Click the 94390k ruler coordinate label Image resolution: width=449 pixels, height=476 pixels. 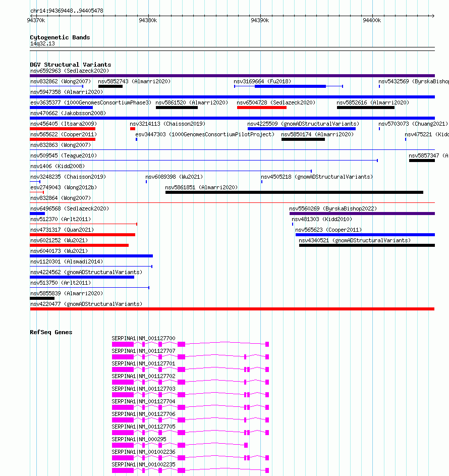click(x=260, y=21)
